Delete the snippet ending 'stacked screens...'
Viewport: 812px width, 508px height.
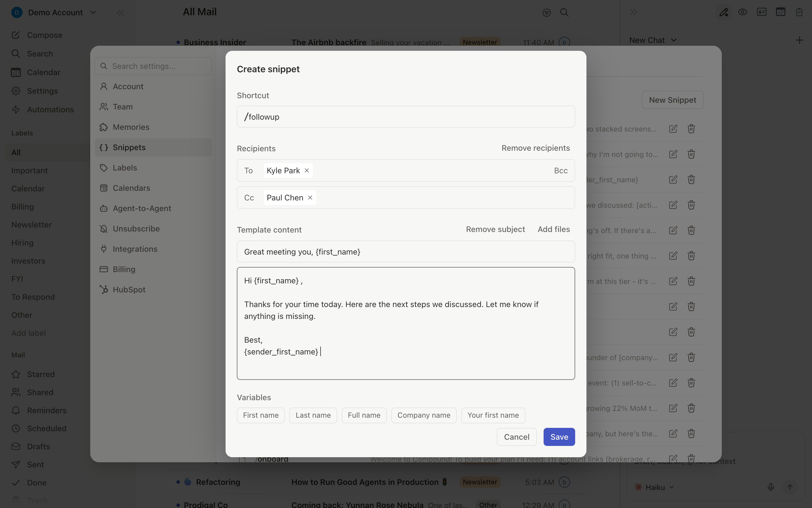(x=691, y=129)
